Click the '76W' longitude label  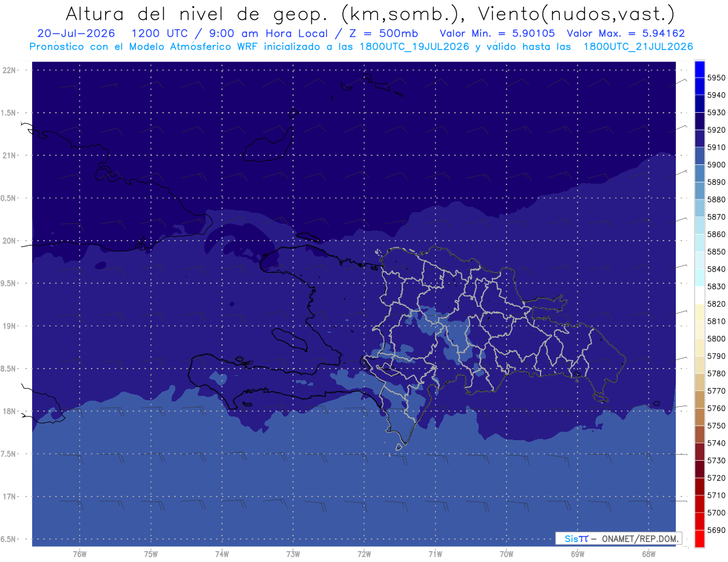(x=79, y=554)
